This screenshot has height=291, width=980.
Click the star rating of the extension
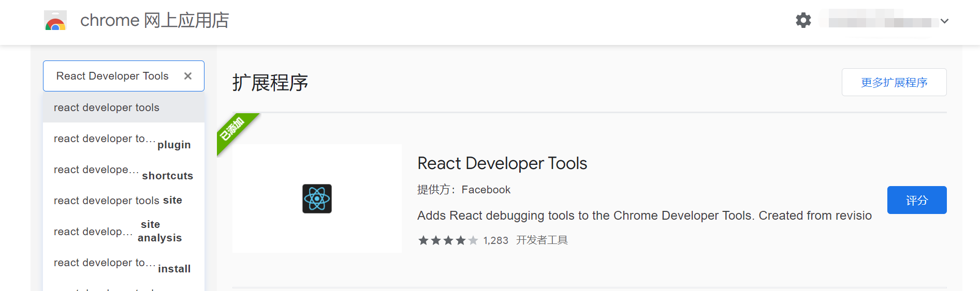448,240
